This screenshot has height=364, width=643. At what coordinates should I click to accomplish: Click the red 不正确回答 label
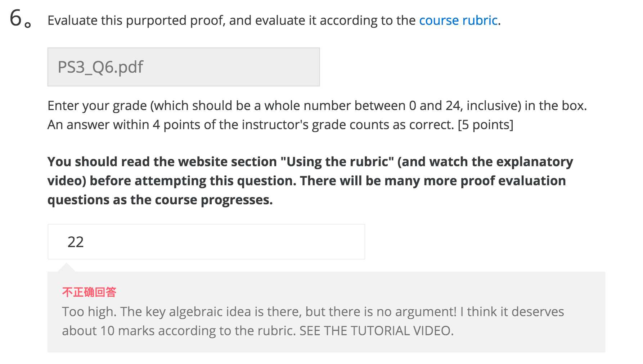(89, 292)
